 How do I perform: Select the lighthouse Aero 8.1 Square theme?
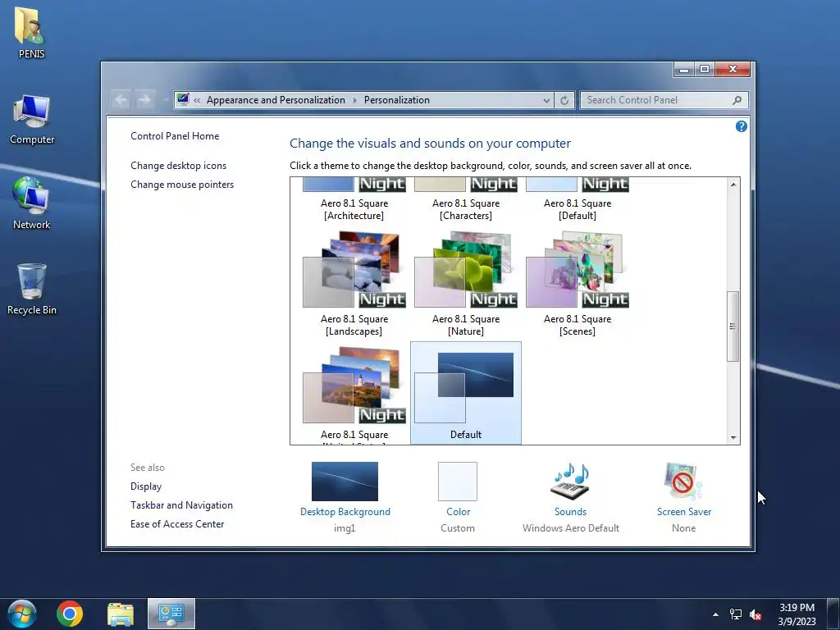354,394
